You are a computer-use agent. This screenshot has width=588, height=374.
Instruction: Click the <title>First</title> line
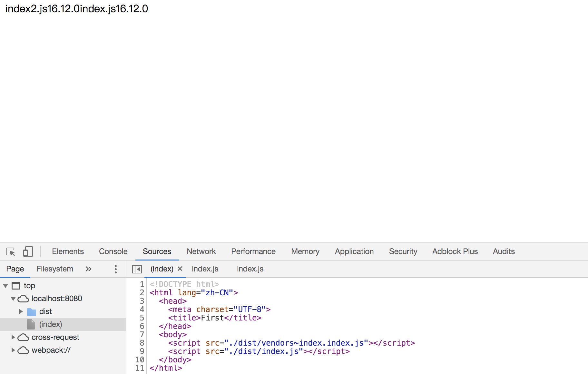coord(215,318)
